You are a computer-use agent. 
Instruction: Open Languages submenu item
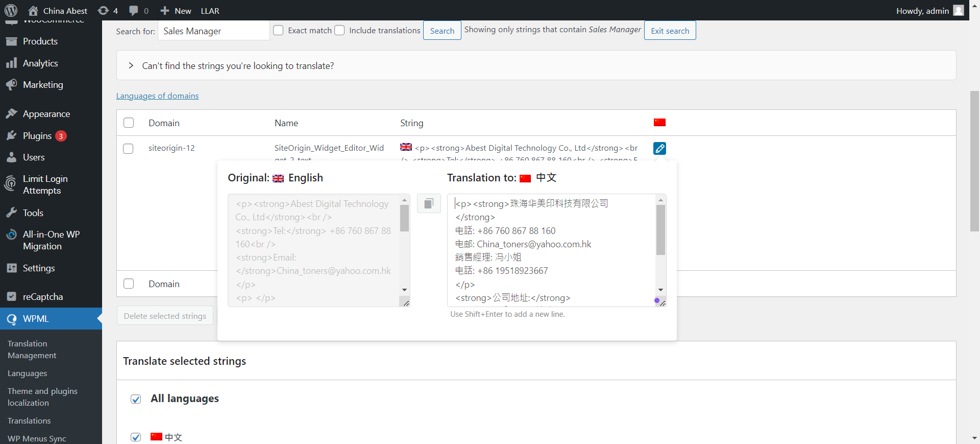(x=27, y=373)
